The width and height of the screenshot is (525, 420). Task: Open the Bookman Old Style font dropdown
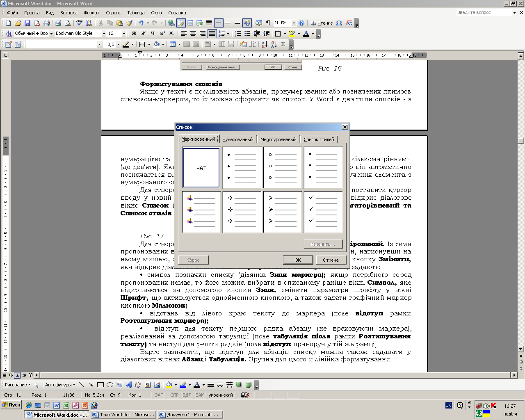(x=104, y=34)
